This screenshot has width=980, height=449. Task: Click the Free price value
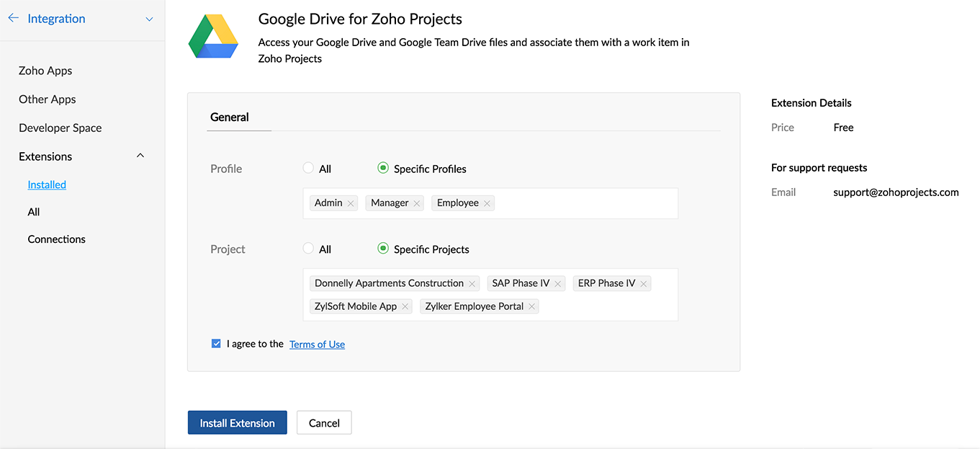pyautogui.click(x=843, y=128)
